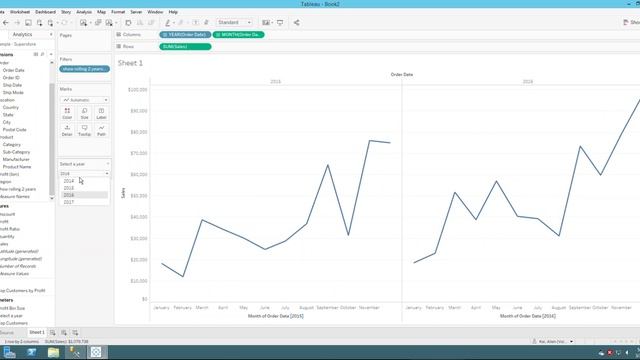Open the Detail marks card
The image size is (640, 360).
click(67, 131)
